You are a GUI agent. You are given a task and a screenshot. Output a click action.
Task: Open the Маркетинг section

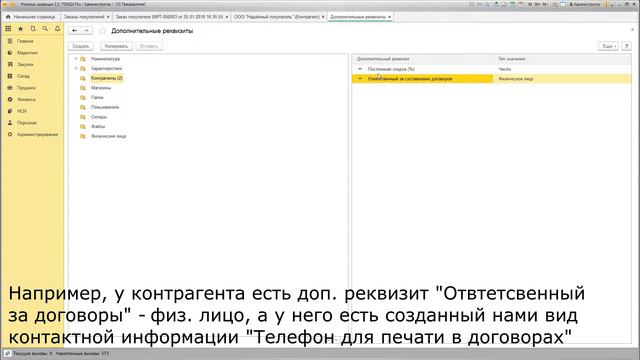[27, 53]
